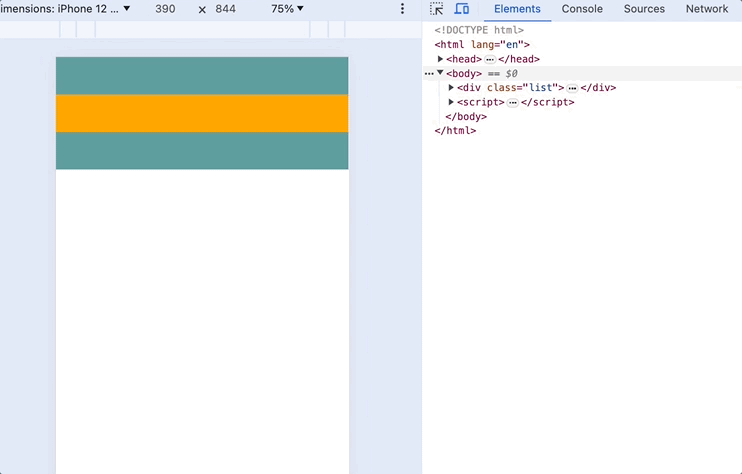Collapse the body element node
The height and width of the screenshot is (474, 742).
440,73
